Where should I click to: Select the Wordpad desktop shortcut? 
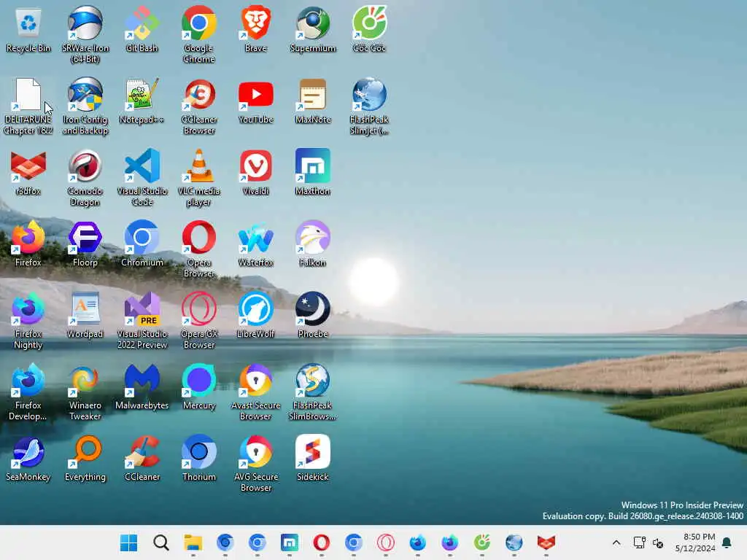point(85,316)
